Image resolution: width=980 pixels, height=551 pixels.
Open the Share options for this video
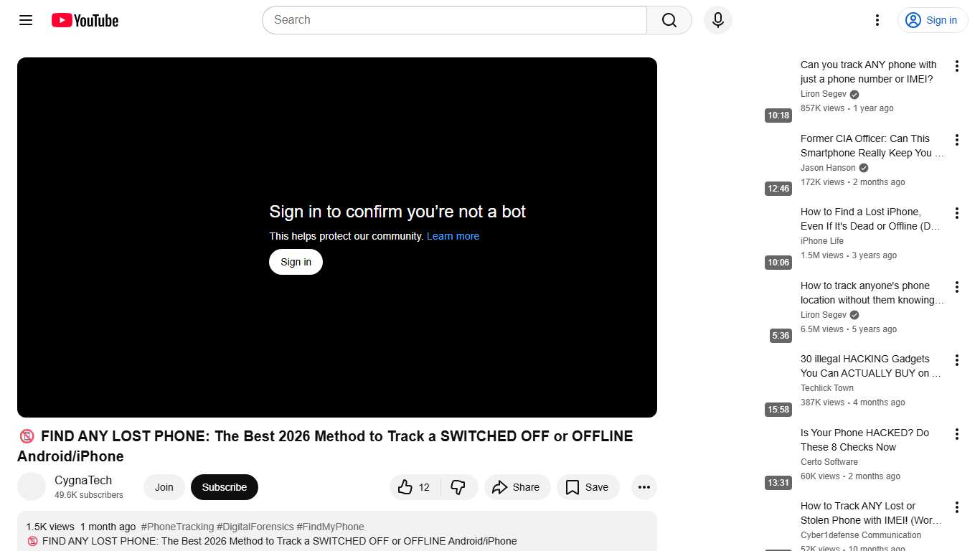[x=517, y=487]
